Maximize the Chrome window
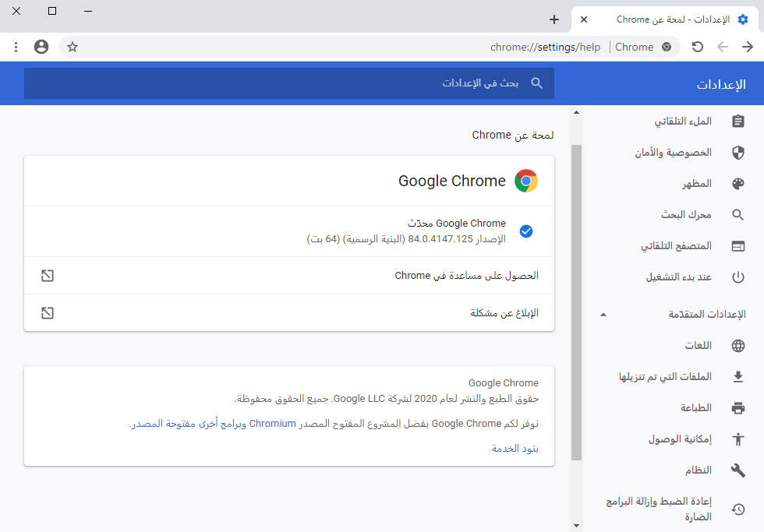Image resolution: width=764 pixels, height=532 pixels. tap(52, 11)
